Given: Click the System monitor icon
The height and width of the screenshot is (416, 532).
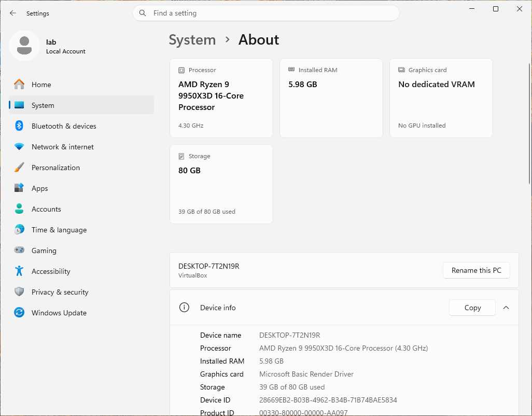Looking at the screenshot, I should (19, 105).
